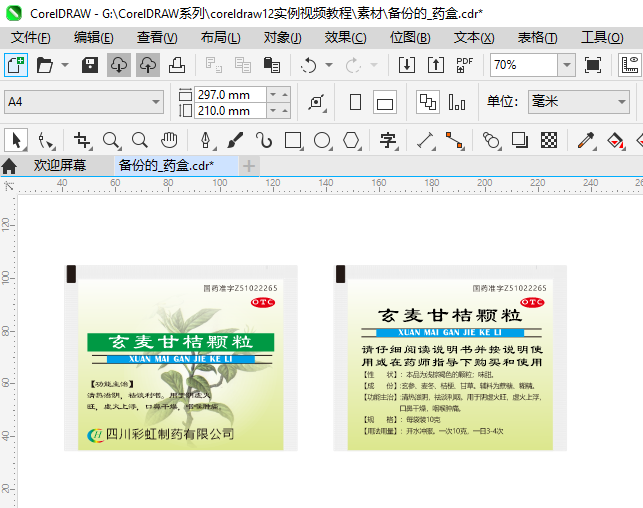Select the Polygon tool
The width and height of the screenshot is (643, 508).
[x=351, y=141]
